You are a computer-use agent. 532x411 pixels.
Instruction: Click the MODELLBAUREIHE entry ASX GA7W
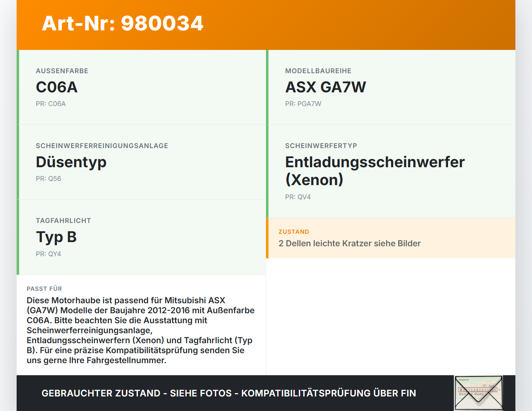[325, 87]
